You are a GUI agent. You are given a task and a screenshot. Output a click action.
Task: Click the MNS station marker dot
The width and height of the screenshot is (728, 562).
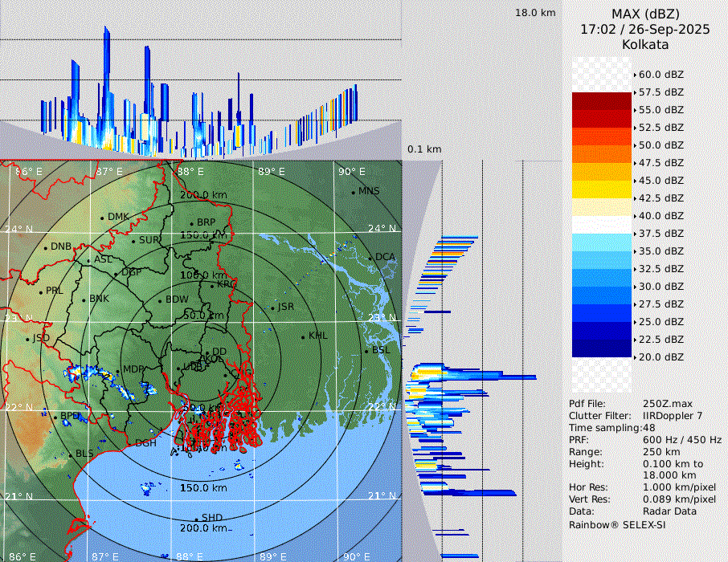(353, 192)
